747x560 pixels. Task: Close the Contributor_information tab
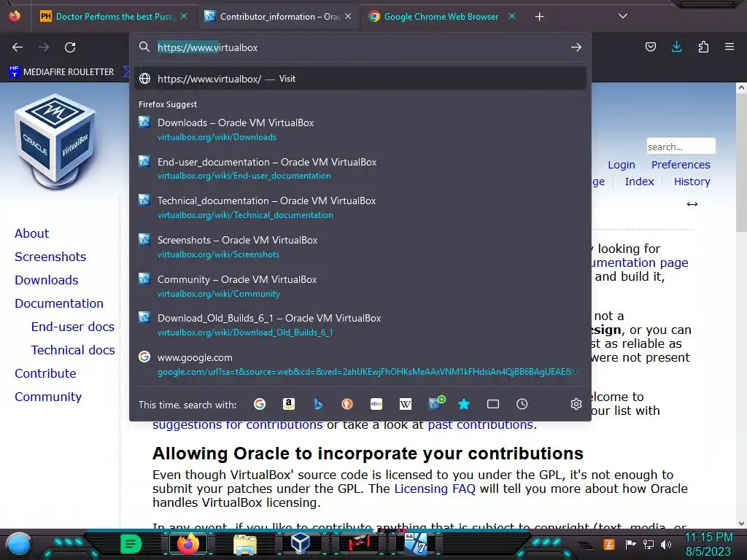coord(348,16)
